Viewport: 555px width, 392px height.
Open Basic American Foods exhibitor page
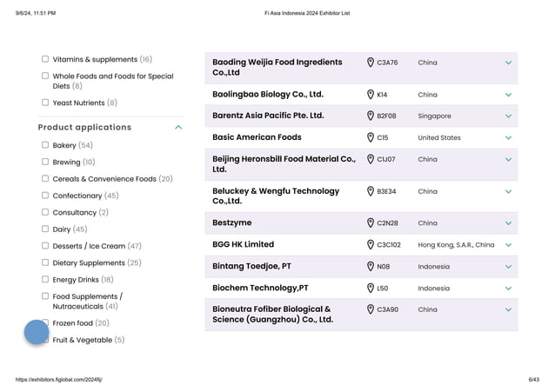tap(257, 137)
